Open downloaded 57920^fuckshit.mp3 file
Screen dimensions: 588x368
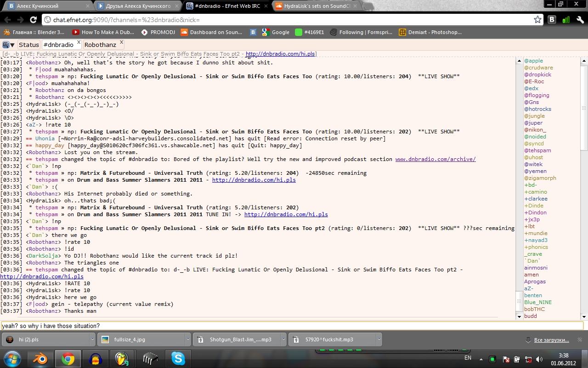click(332, 339)
